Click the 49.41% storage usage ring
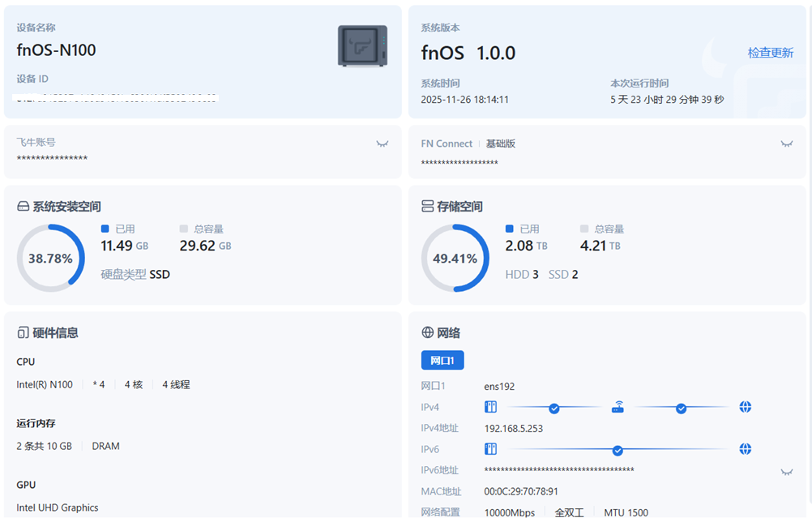 click(x=455, y=259)
